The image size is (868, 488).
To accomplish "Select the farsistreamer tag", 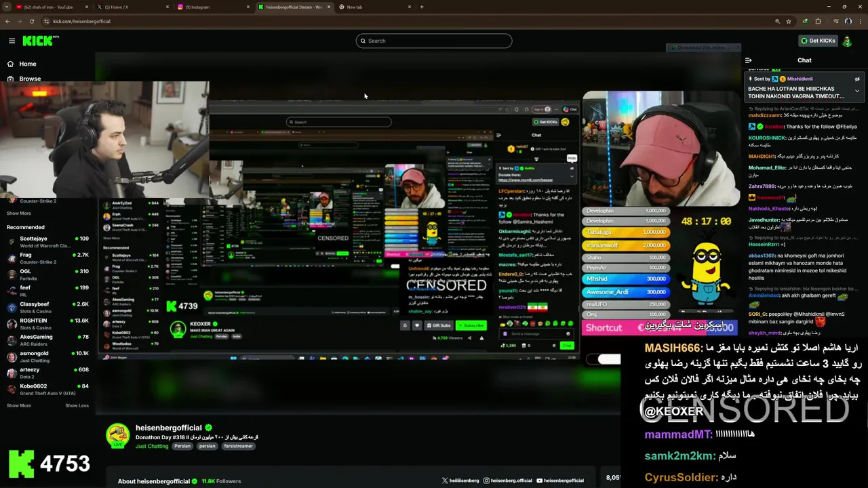I will tap(238, 446).
